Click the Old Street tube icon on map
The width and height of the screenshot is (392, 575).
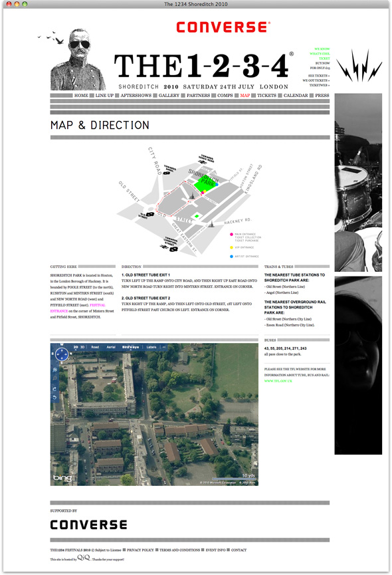click(x=150, y=215)
